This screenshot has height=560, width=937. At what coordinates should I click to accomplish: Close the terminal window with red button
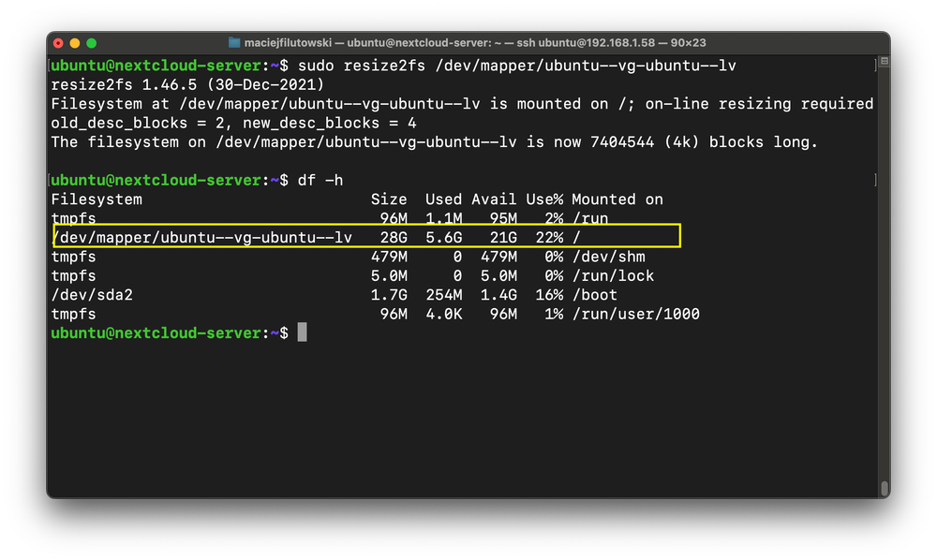tap(59, 43)
